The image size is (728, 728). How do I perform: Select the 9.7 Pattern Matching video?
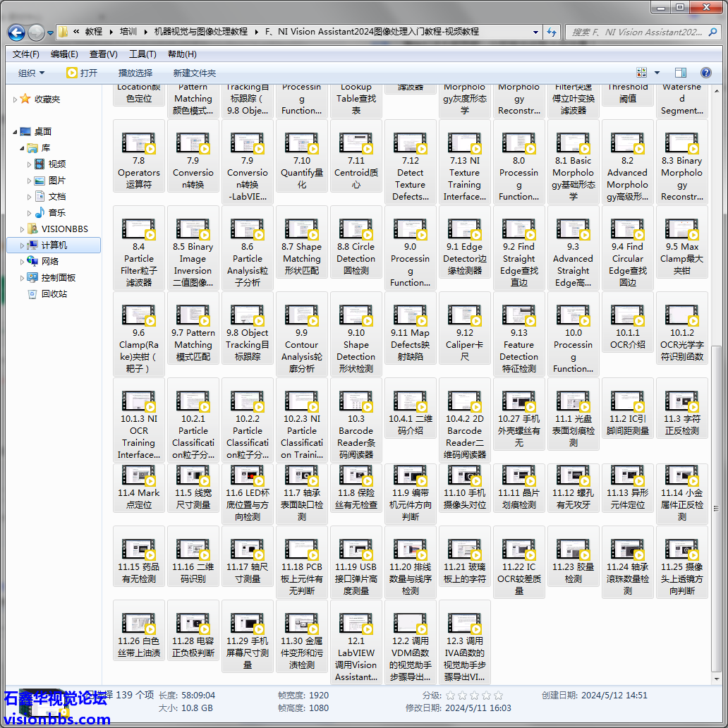(x=193, y=328)
